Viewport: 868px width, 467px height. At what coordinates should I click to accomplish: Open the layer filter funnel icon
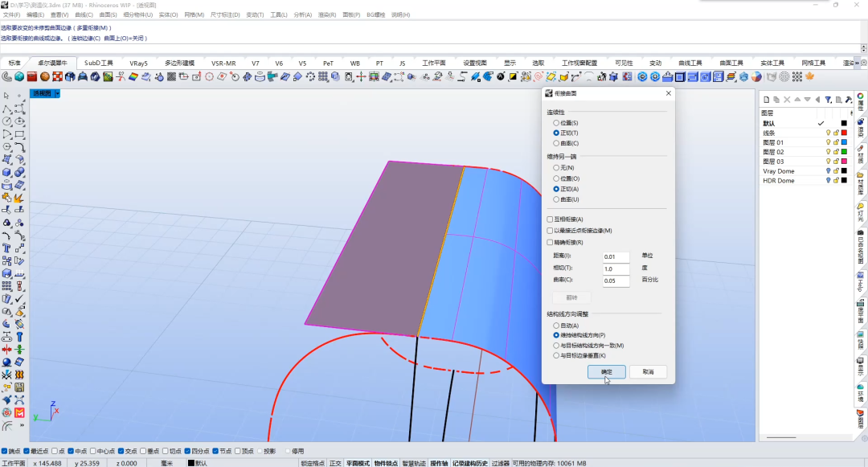tap(828, 100)
